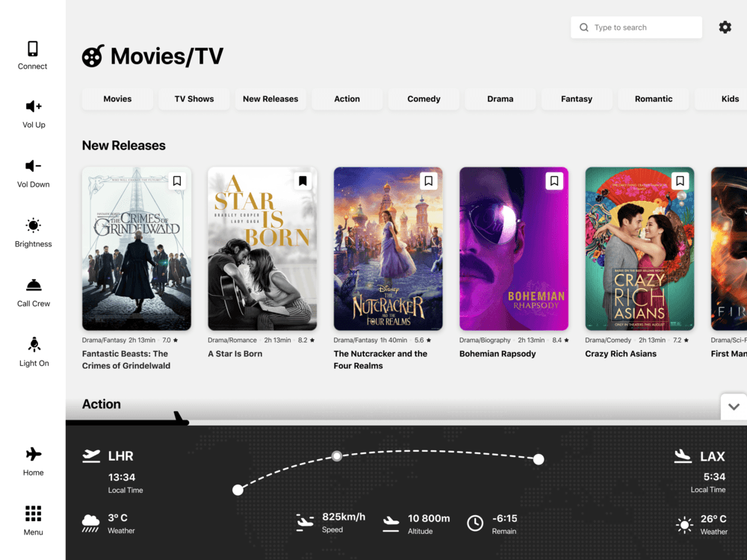The width and height of the screenshot is (747, 560).
Task: Click the New Releases section heading
Action: coord(124,146)
